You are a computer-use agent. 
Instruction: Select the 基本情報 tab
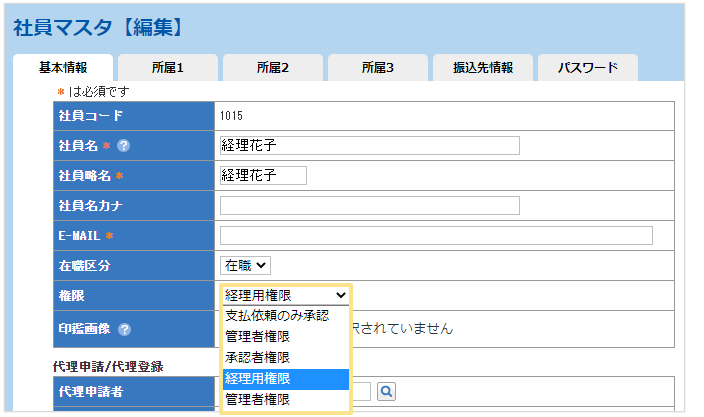pos(63,68)
